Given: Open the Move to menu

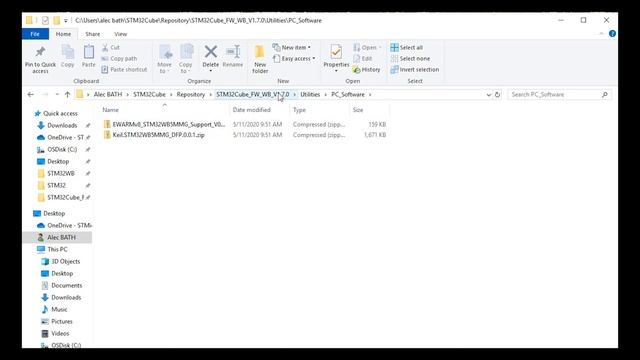Looking at the screenshot, I should pyautogui.click(x=164, y=59).
